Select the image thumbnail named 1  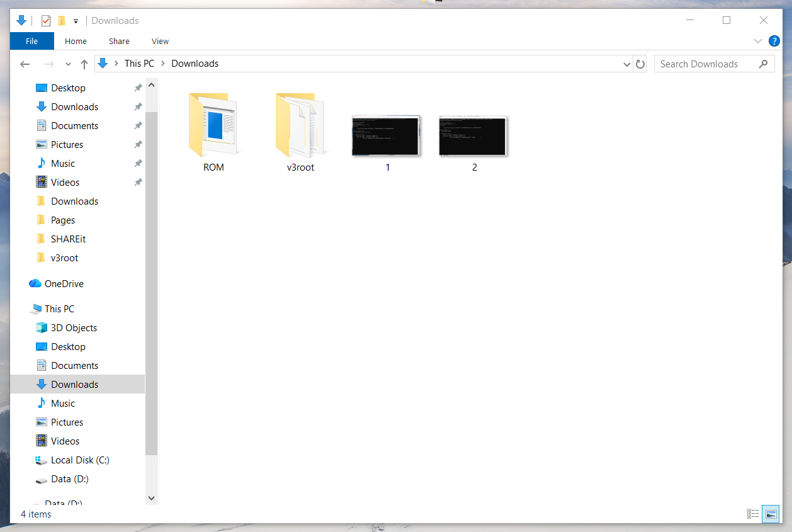pos(387,144)
